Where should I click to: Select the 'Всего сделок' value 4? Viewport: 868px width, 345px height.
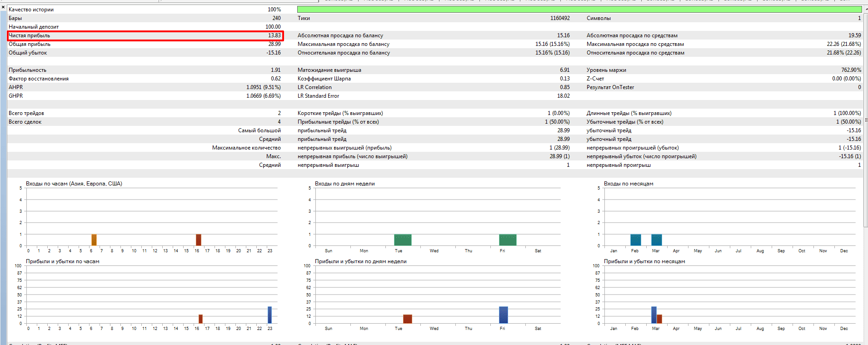click(x=279, y=122)
